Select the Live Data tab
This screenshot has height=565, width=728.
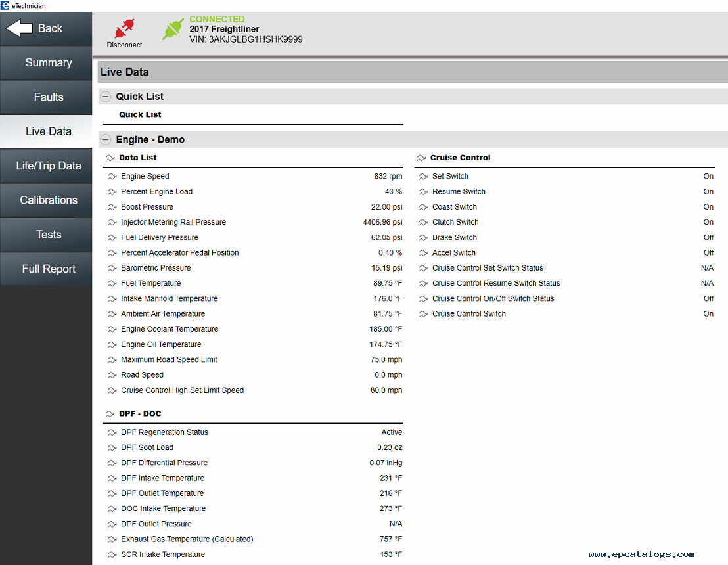[x=46, y=131]
